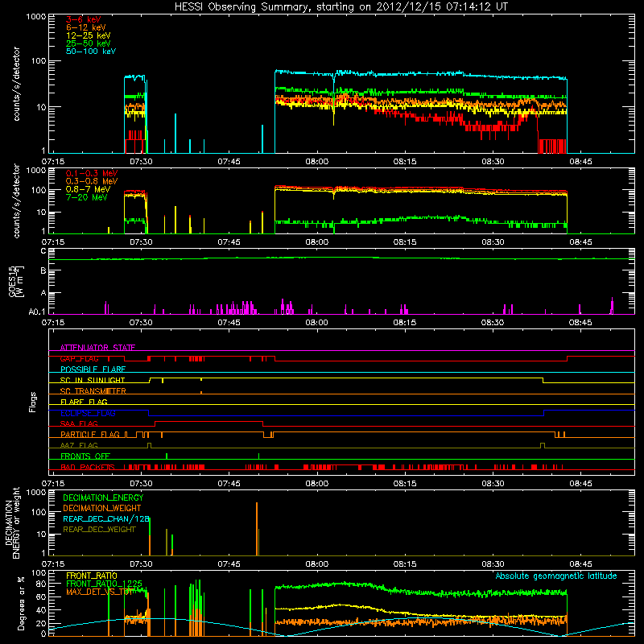Select the ATTENUATOR_STATE flag label
Viewport: 644px width, 644px height.
(x=97, y=348)
